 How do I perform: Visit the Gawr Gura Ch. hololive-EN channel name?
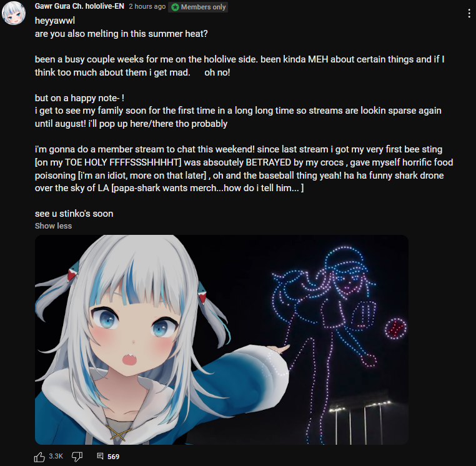(x=79, y=6)
